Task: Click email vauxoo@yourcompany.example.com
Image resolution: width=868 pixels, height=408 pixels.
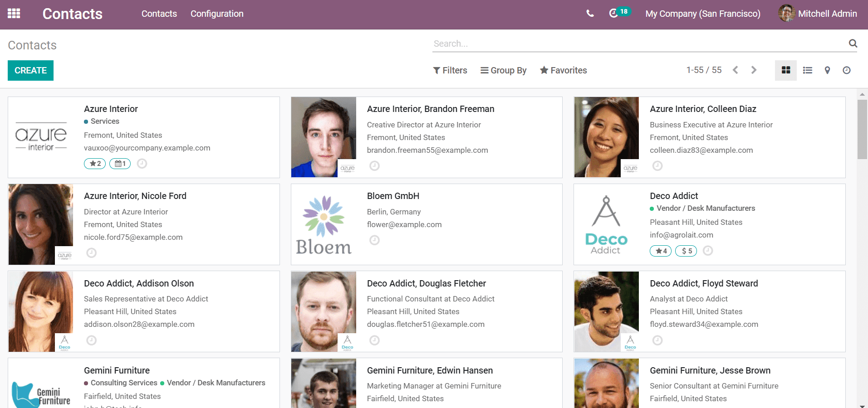Action: point(147,148)
